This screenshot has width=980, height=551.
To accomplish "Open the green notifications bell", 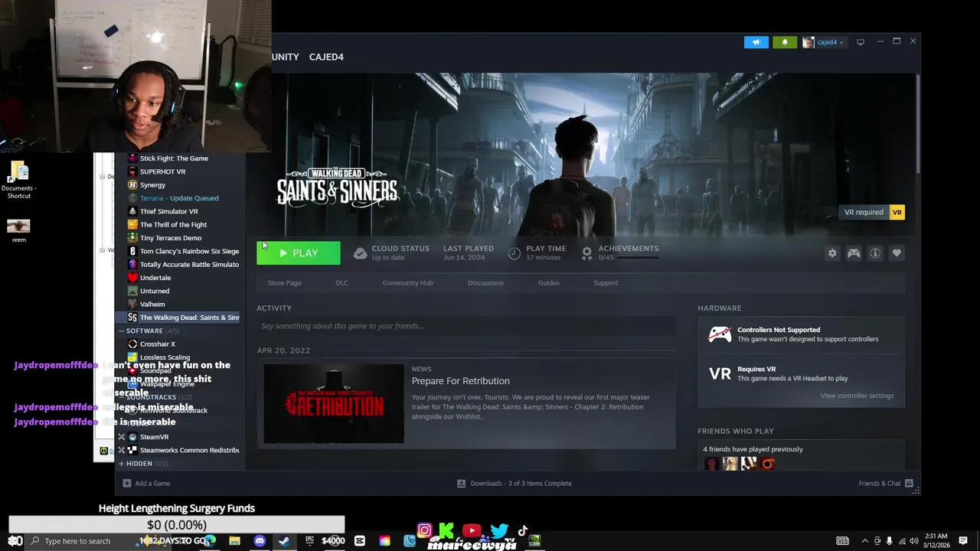I will click(x=784, y=42).
